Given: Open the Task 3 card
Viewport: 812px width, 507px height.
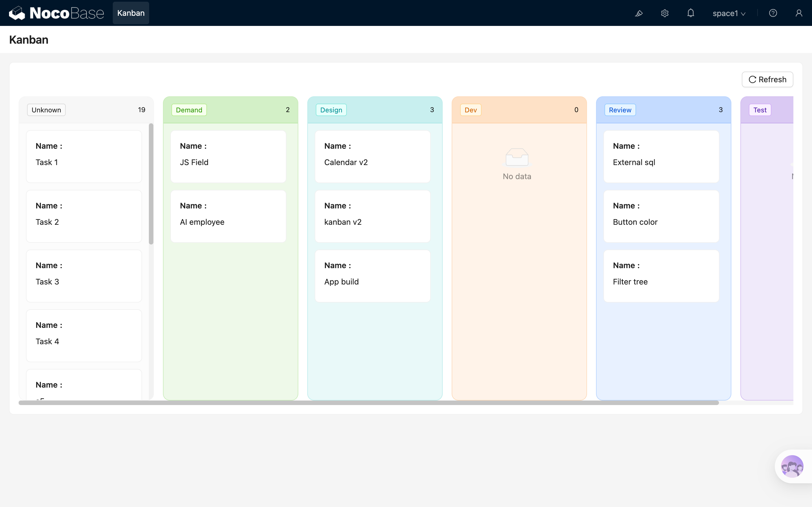Looking at the screenshot, I should (x=84, y=276).
